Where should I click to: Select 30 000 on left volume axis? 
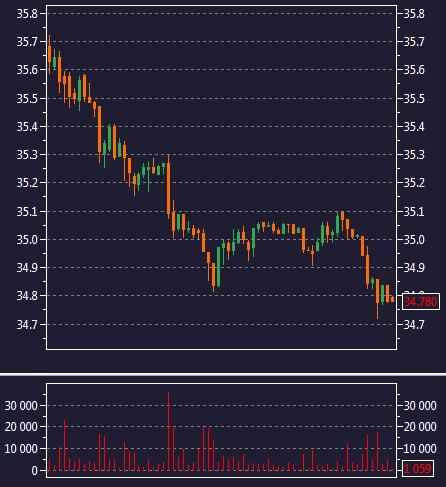click(x=21, y=406)
